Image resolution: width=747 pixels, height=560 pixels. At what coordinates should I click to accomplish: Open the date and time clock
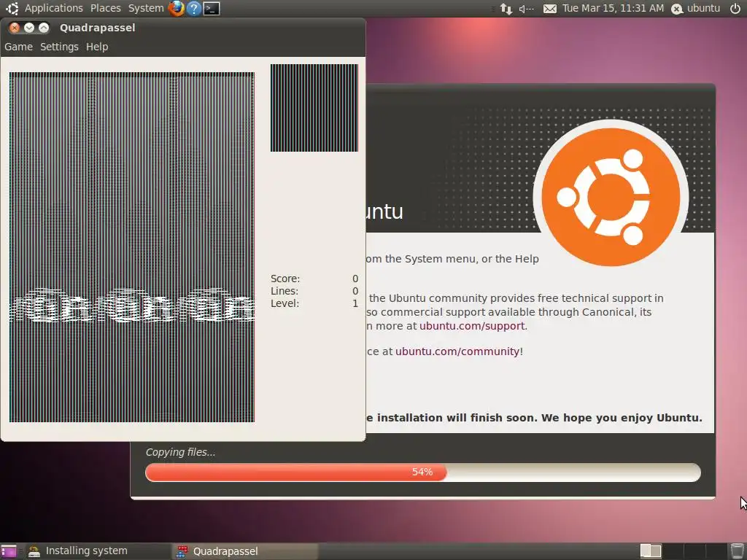tap(613, 8)
